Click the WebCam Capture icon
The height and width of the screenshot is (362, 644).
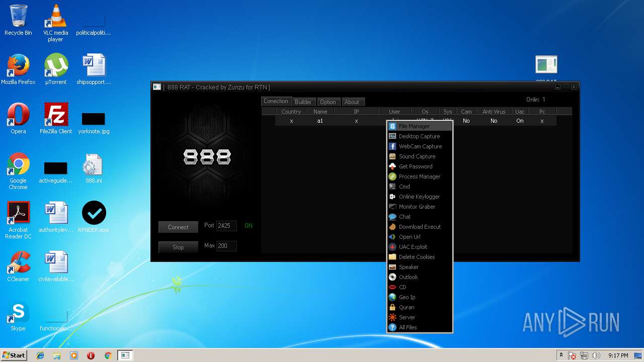[392, 146]
